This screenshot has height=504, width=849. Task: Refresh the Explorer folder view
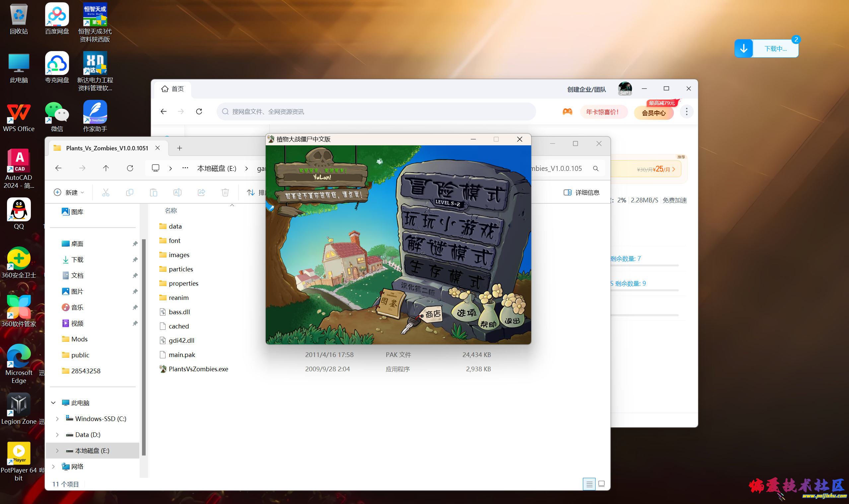pos(130,168)
